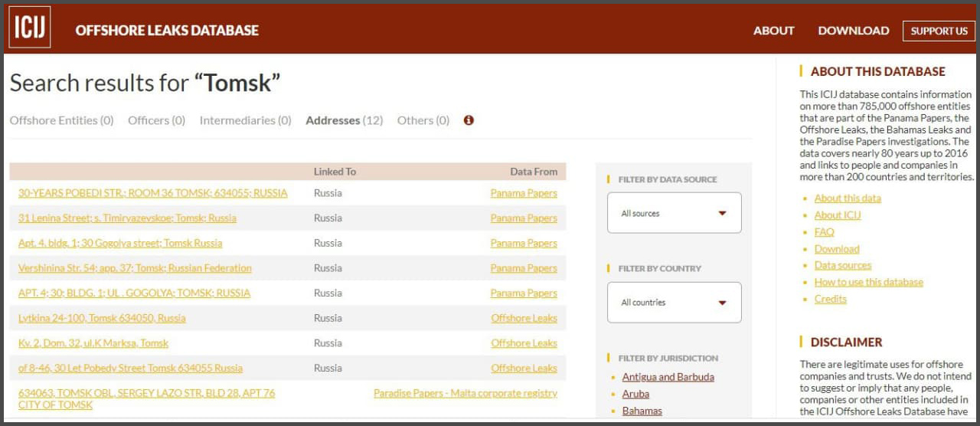
Task: Open of 8-46, 30 Let Pobedy Street link
Action: point(130,368)
